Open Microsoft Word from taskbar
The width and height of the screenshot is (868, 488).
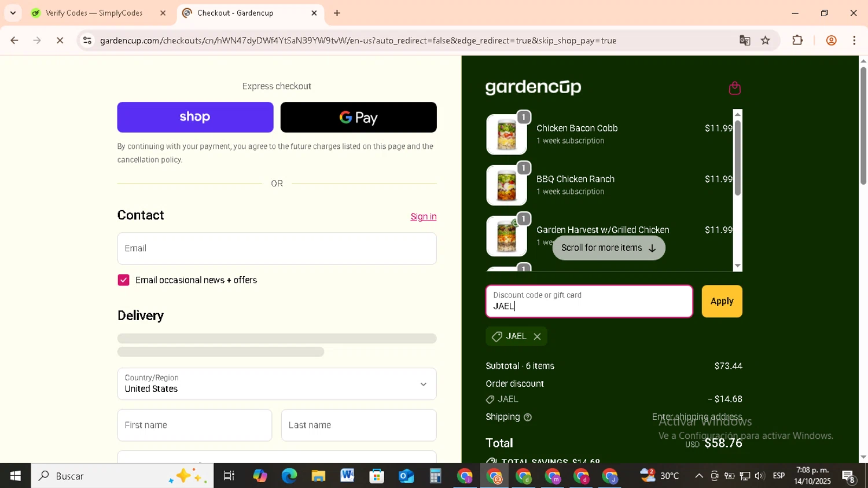[347, 476]
